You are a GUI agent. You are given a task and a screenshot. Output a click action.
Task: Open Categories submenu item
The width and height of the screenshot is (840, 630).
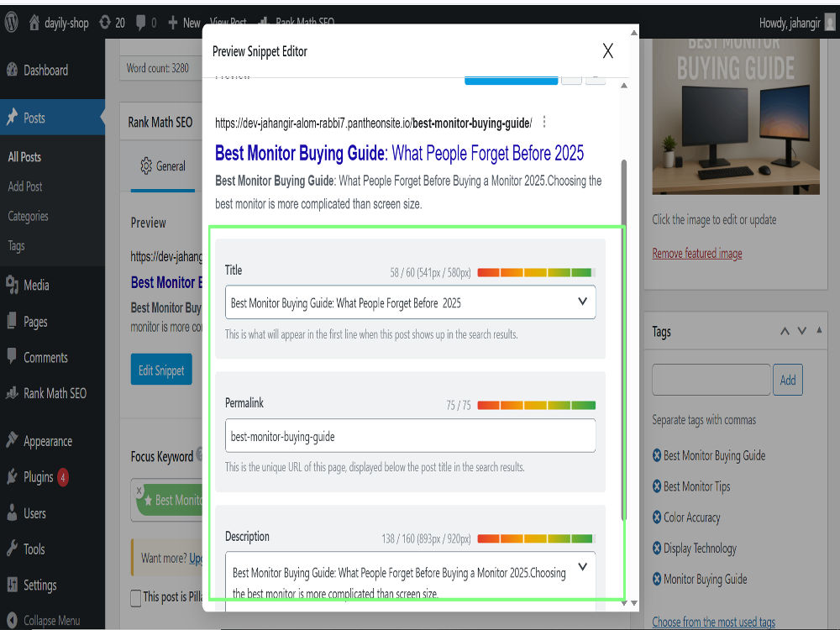pos(28,216)
